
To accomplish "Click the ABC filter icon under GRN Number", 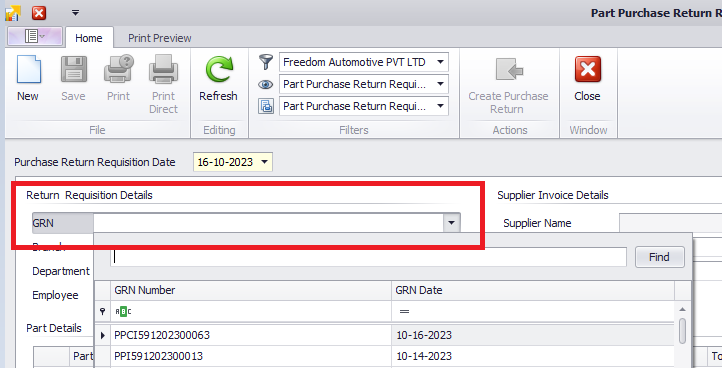I will [123, 312].
